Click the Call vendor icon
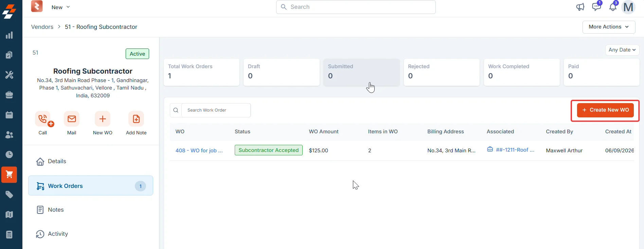 [43, 119]
